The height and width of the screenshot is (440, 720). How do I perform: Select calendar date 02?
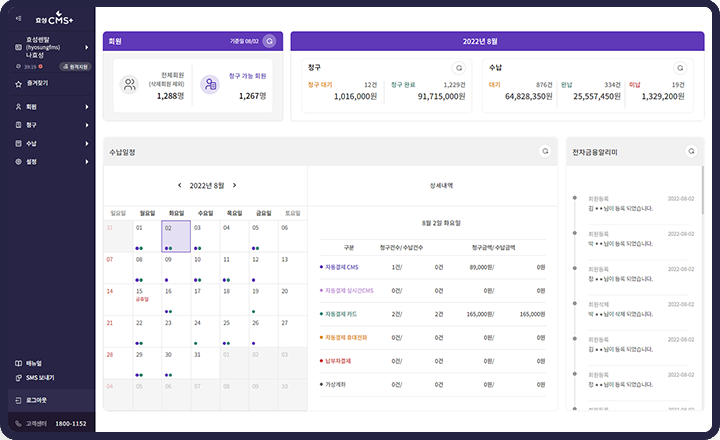coord(176,237)
